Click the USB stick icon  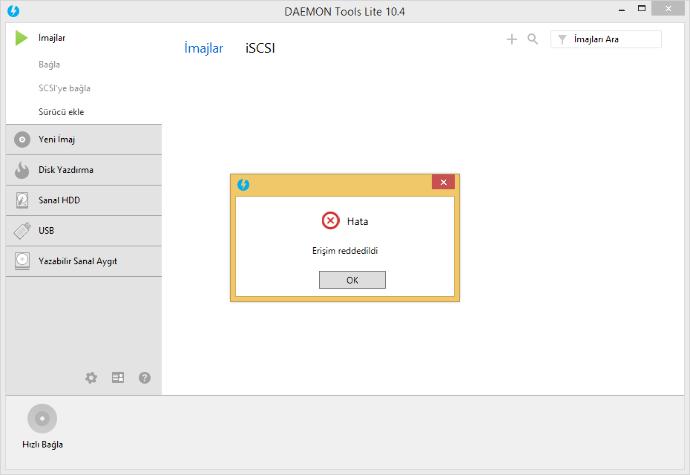(22, 231)
